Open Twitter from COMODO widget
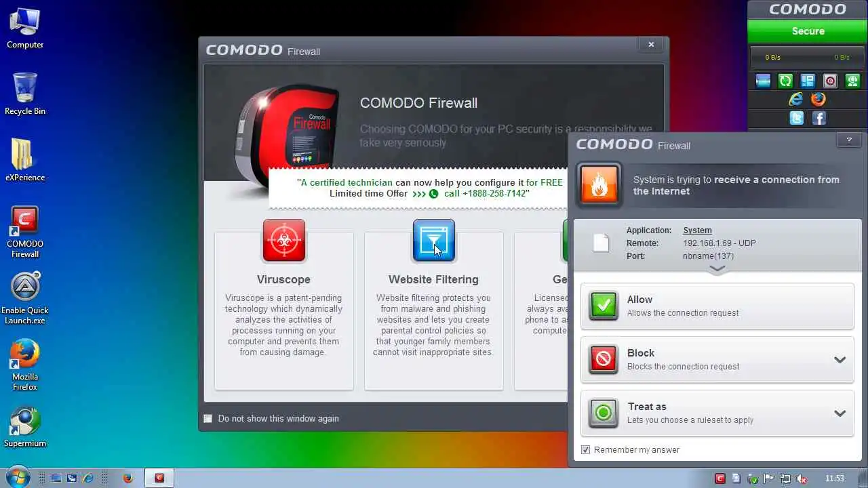Image resolution: width=868 pixels, height=488 pixels. 797,118
